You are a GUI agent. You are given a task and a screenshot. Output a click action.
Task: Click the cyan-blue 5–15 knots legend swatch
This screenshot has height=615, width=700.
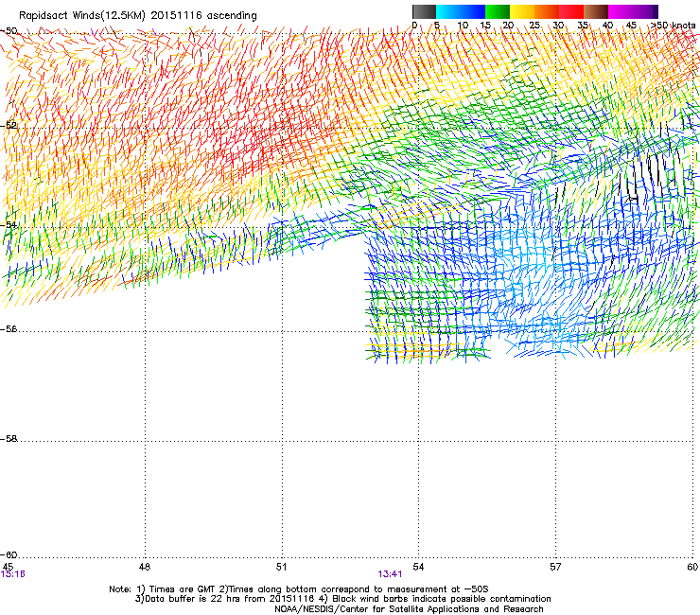461,11
